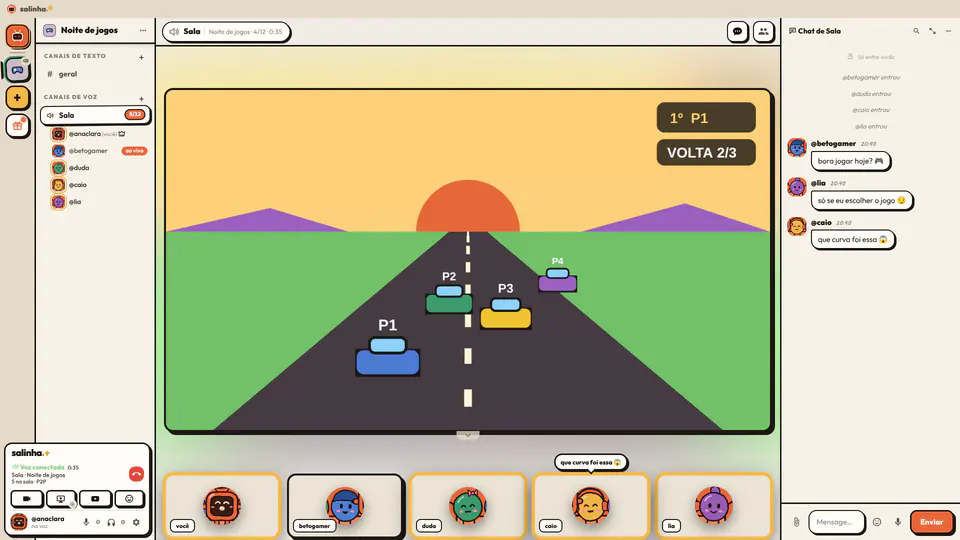Screen dimensions: 960x540
Task: Mute the microphone next to @anaclara
Action: point(86,522)
